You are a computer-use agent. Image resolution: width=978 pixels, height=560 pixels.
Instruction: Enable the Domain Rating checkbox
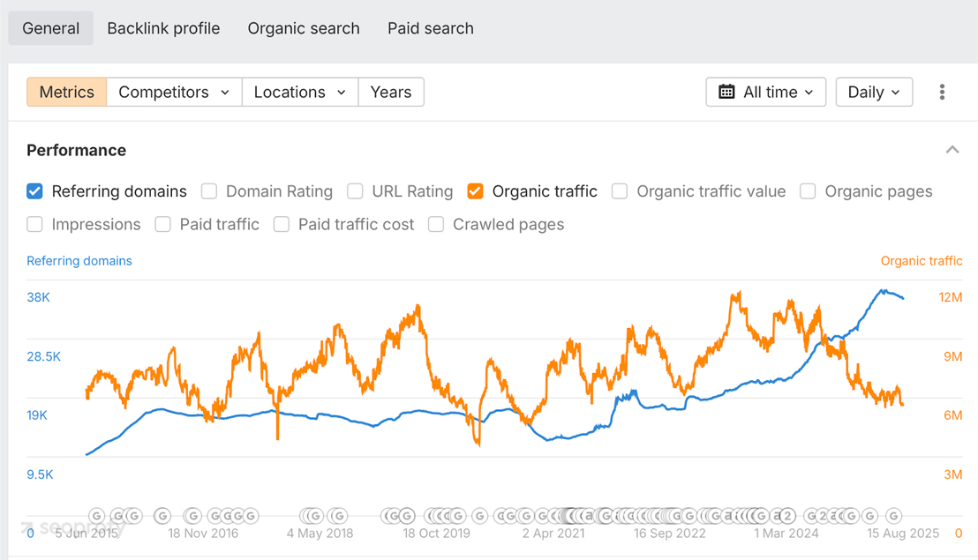(209, 191)
